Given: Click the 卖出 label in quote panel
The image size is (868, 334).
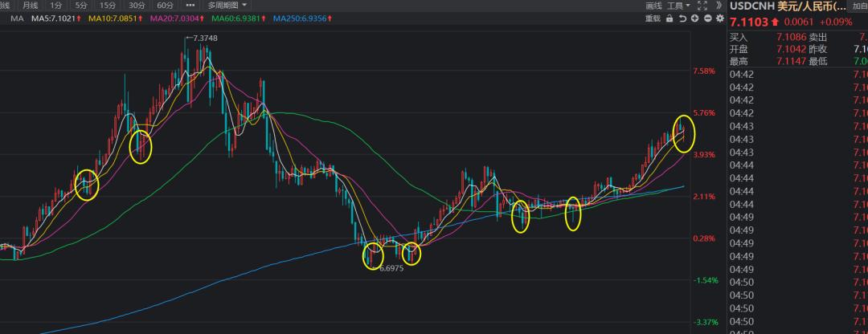Looking at the screenshot, I should tap(818, 38).
